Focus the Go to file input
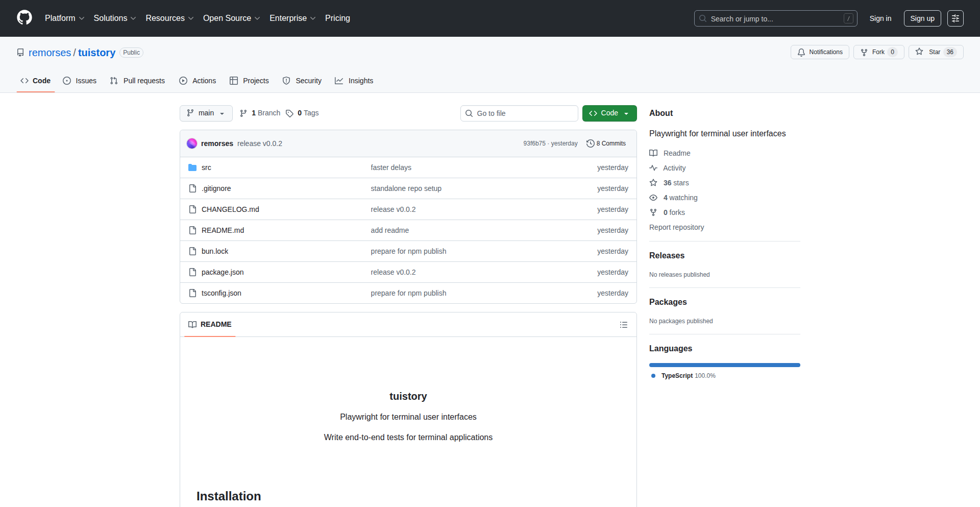Image resolution: width=980 pixels, height=507 pixels. [x=519, y=113]
